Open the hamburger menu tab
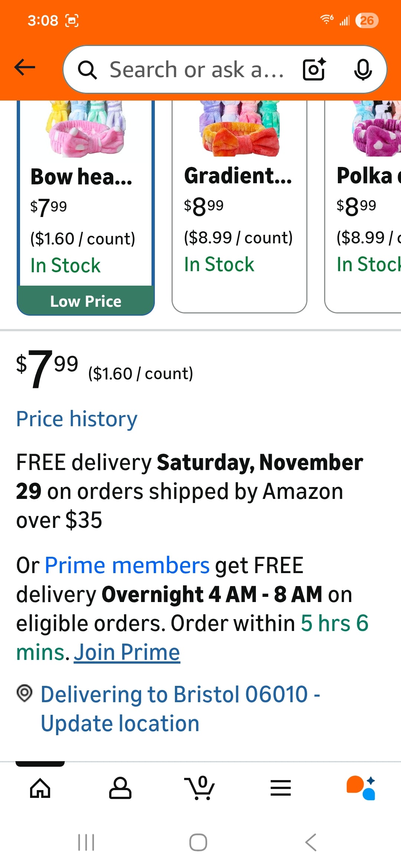 [280, 788]
